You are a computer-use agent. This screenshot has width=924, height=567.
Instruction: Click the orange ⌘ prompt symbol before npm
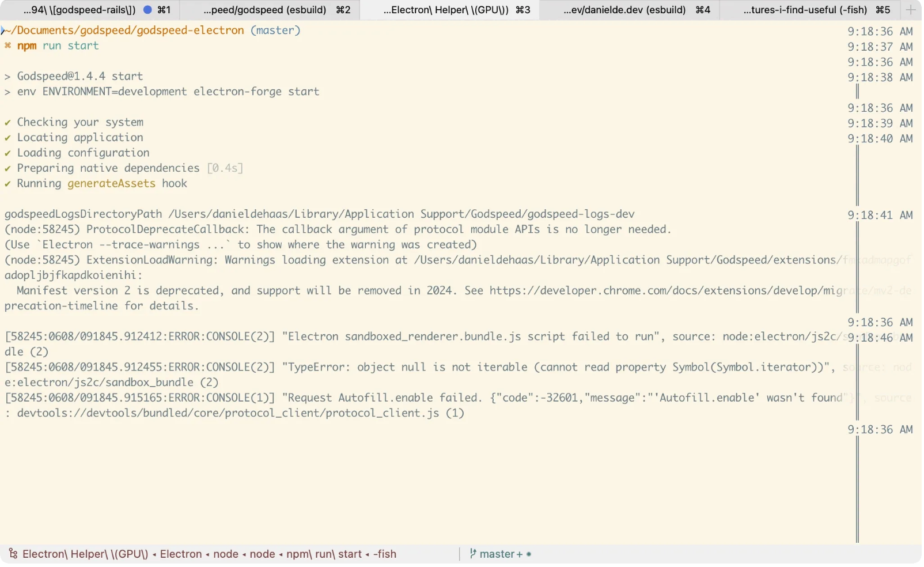(x=7, y=46)
